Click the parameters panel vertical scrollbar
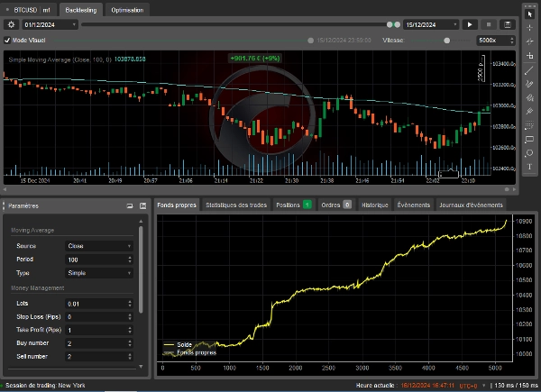Viewport: 541px width, 392px height. pos(141,269)
